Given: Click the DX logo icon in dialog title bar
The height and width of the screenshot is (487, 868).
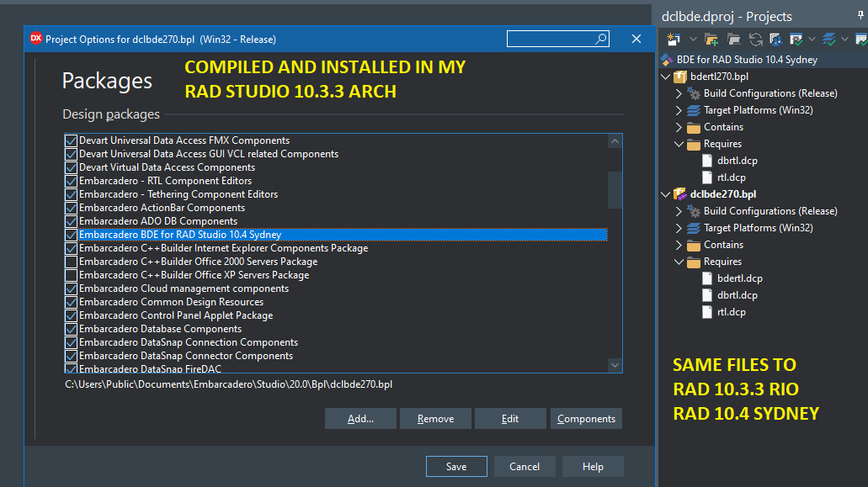Looking at the screenshot, I should 36,38.
